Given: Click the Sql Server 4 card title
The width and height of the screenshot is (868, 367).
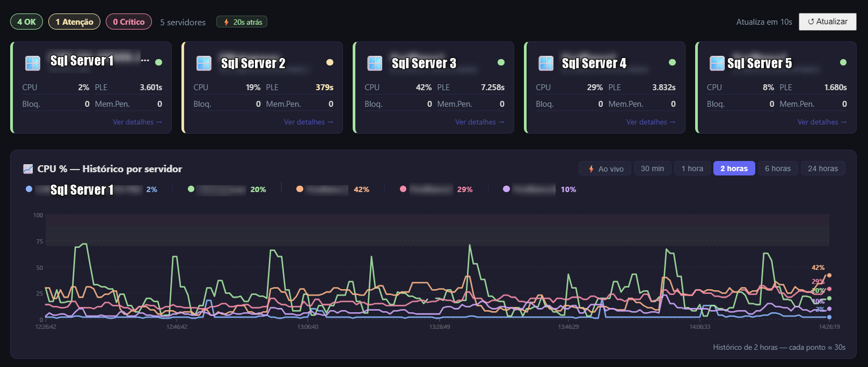Looking at the screenshot, I should [594, 63].
